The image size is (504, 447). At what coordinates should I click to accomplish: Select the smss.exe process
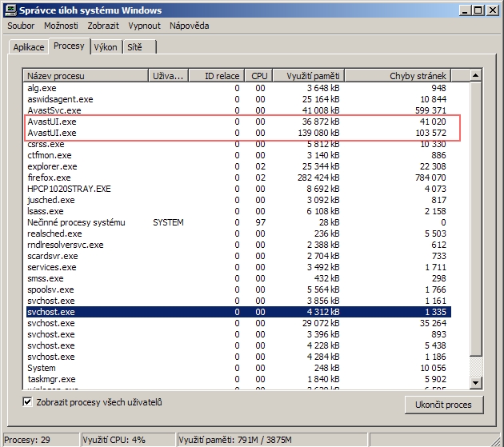point(238,278)
